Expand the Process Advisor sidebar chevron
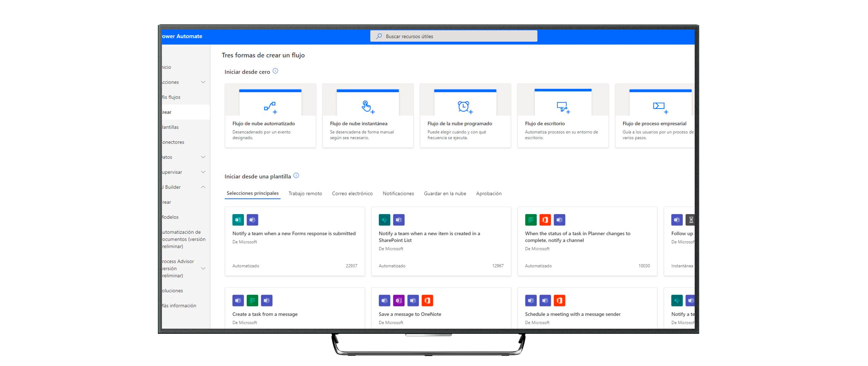Screen dimensions: 868x366 coord(203,269)
